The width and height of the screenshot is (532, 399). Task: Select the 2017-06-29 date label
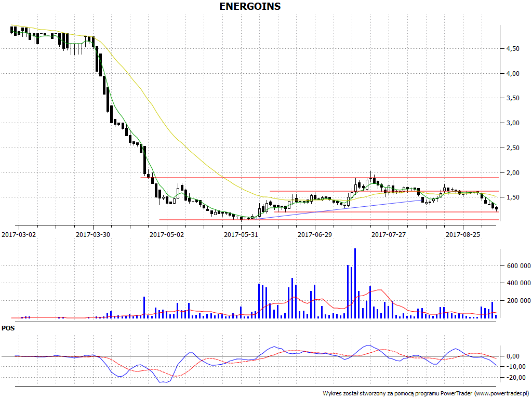click(315, 234)
